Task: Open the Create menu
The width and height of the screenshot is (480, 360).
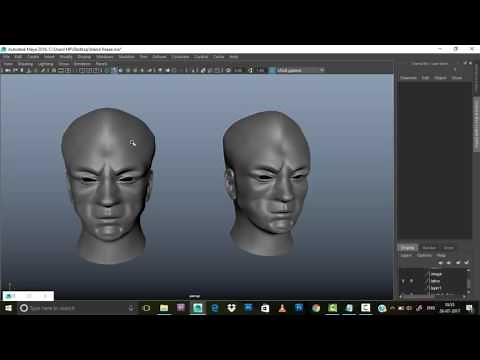Action: (33, 57)
